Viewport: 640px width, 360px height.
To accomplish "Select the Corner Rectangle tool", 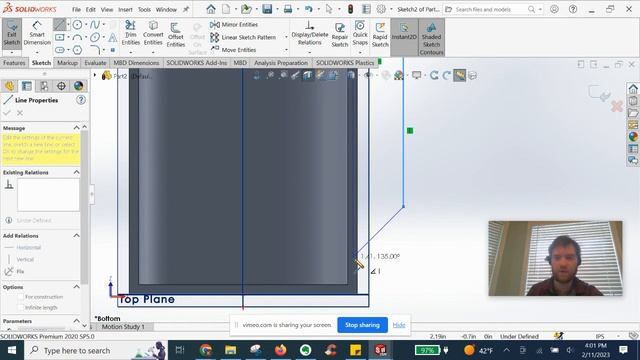I will click(60, 38).
